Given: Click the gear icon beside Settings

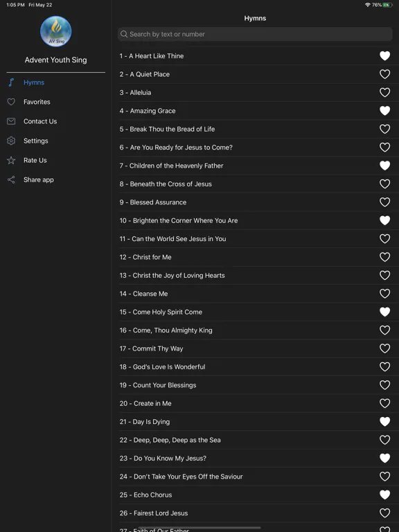Looking at the screenshot, I should point(11,141).
